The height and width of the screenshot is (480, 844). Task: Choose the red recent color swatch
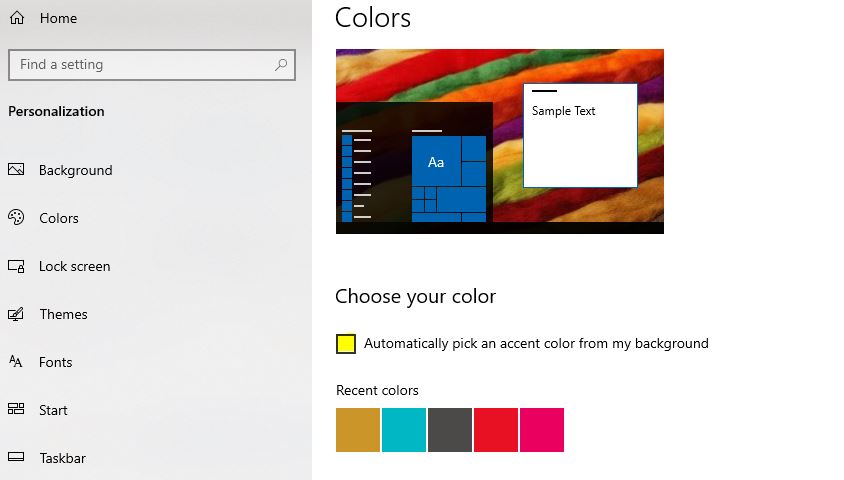(496, 430)
